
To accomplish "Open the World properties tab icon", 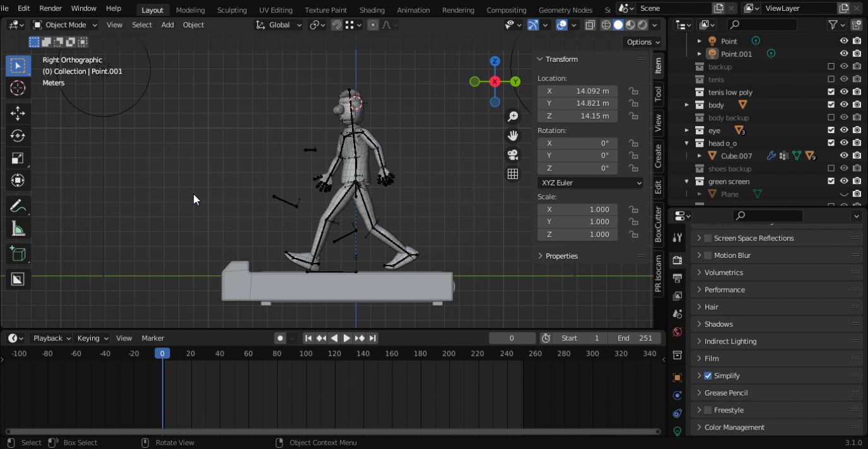I will (677, 332).
